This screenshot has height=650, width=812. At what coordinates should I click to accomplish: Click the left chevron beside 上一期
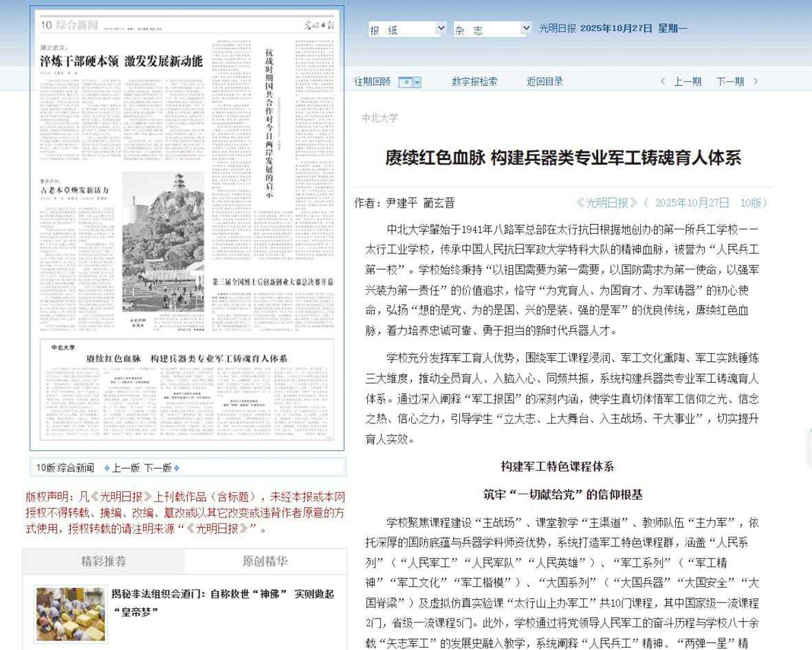(663, 81)
